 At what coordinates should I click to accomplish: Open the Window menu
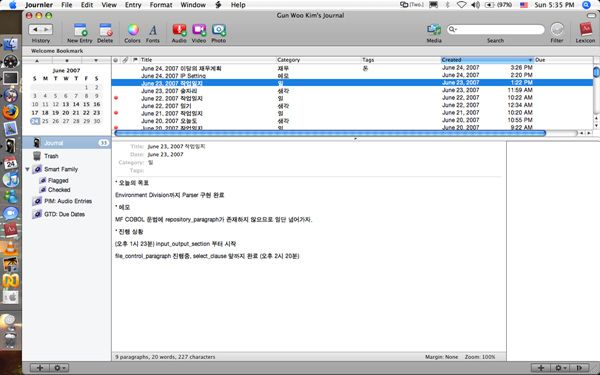193,5
